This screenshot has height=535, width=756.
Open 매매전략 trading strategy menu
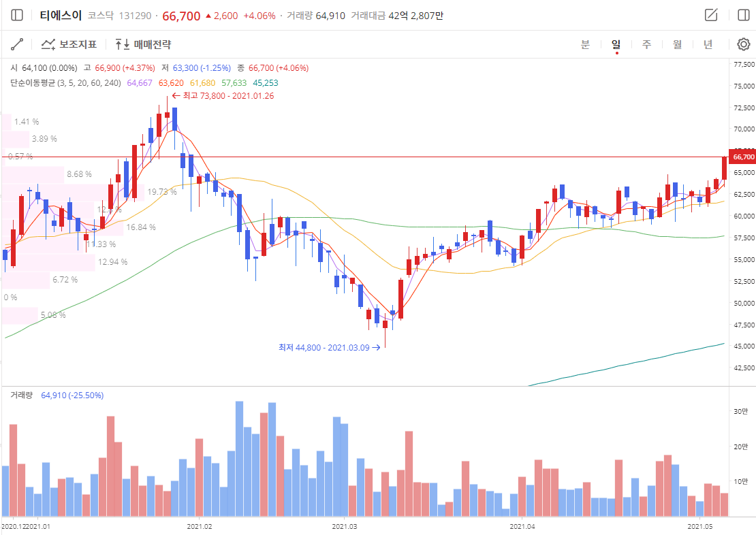143,44
